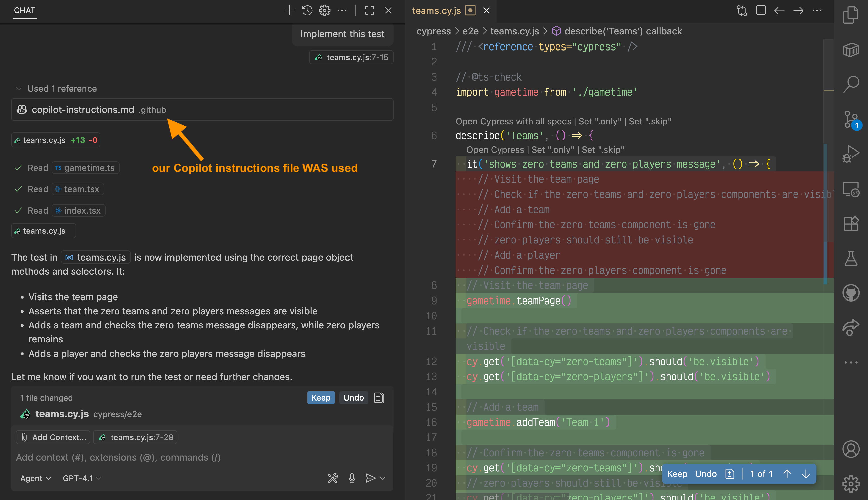Collapse the Used 1 reference section
This screenshot has width=868, height=500.
[x=56, y=89]
